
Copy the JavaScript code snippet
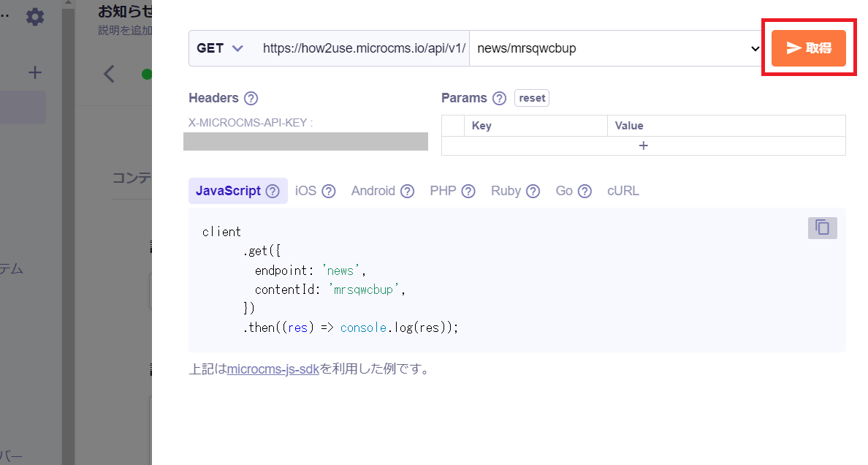[821, 227]
